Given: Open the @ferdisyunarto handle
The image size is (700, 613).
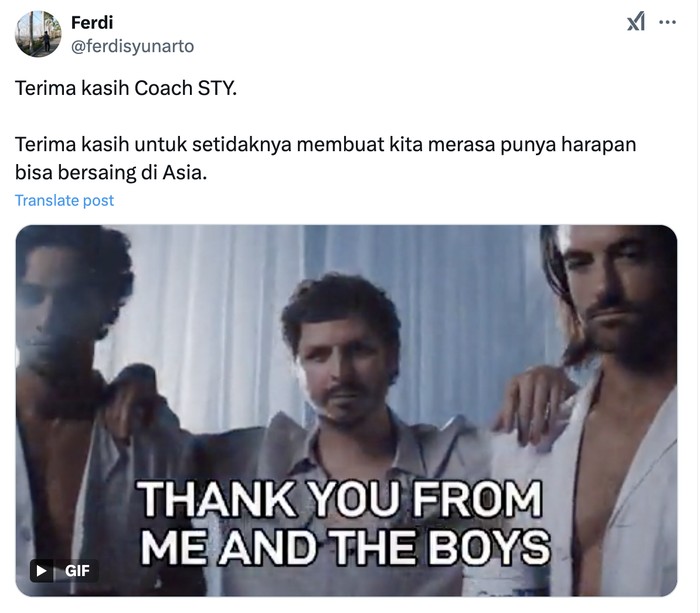Looking at the screenshot, I should 133,46.
